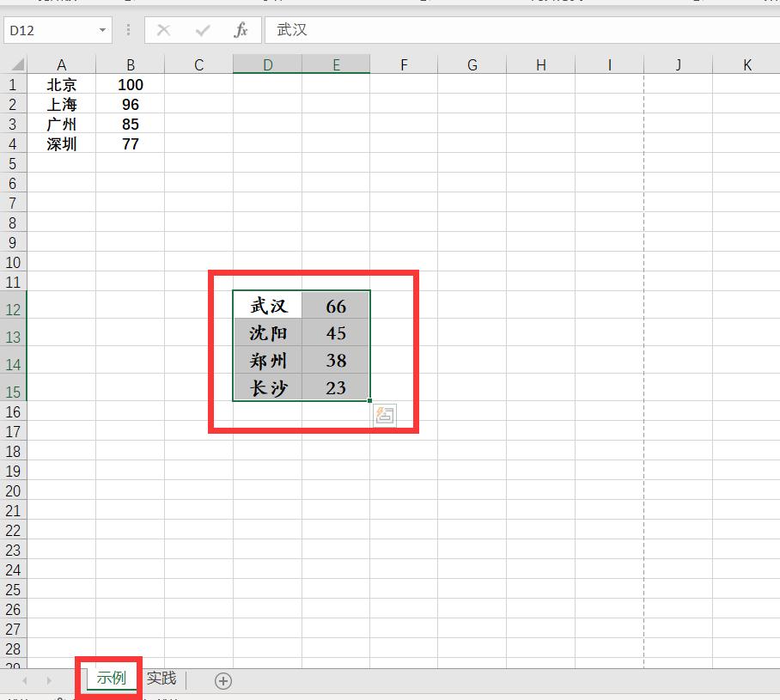Select column E header
This screenshot has width=780, height=700.
coord(336,64)
